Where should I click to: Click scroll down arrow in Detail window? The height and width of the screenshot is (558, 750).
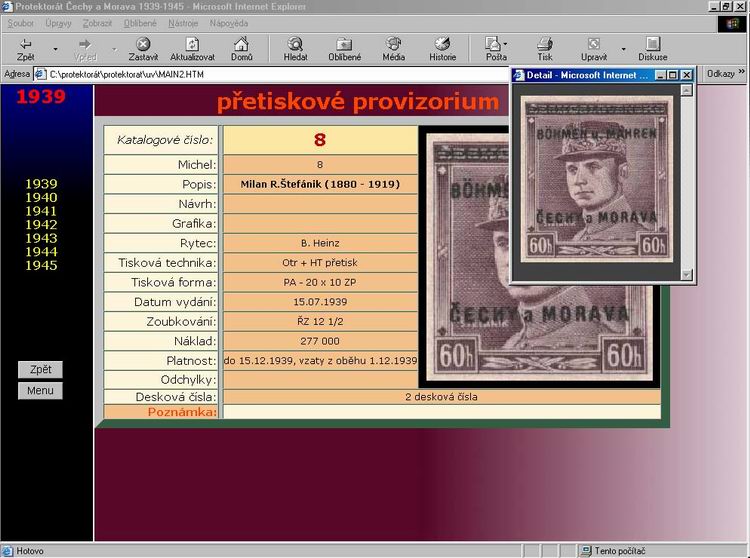click(x=686, y=275)
